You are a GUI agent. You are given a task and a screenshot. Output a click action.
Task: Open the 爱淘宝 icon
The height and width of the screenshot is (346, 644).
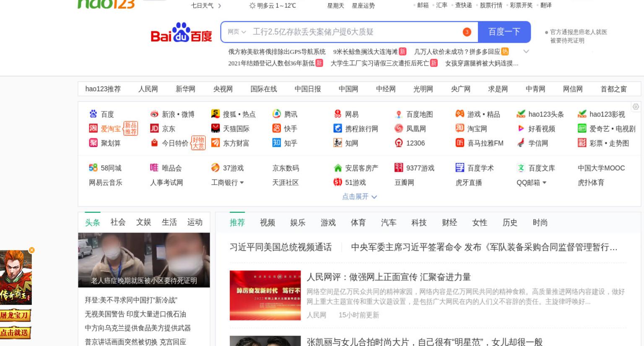[x=93, y=128]
